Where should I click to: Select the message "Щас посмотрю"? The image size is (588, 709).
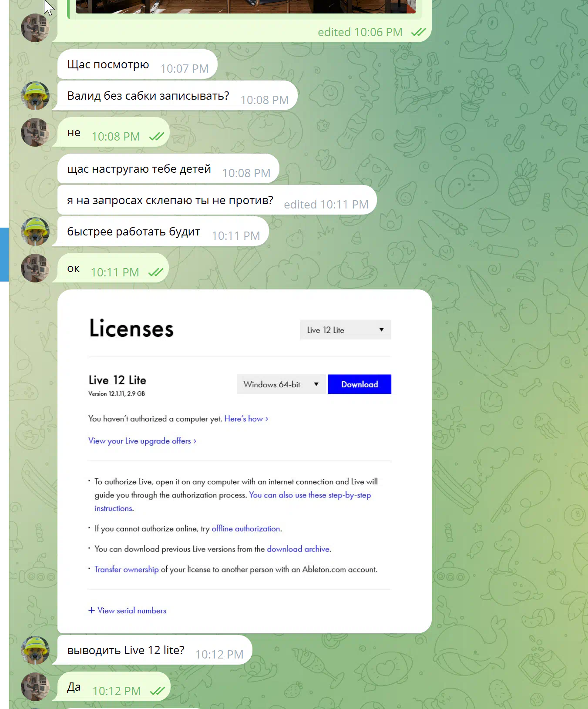(137, 64)
